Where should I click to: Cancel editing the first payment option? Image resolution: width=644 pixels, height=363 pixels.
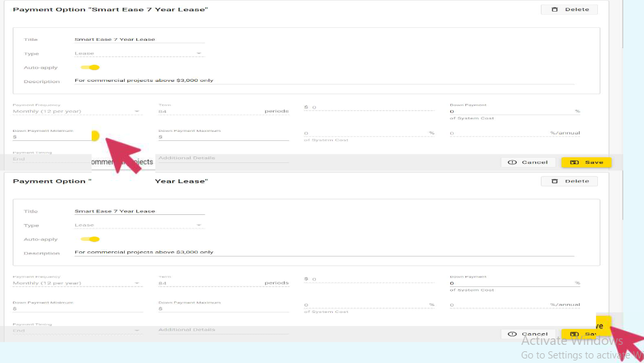coord(528,162)
